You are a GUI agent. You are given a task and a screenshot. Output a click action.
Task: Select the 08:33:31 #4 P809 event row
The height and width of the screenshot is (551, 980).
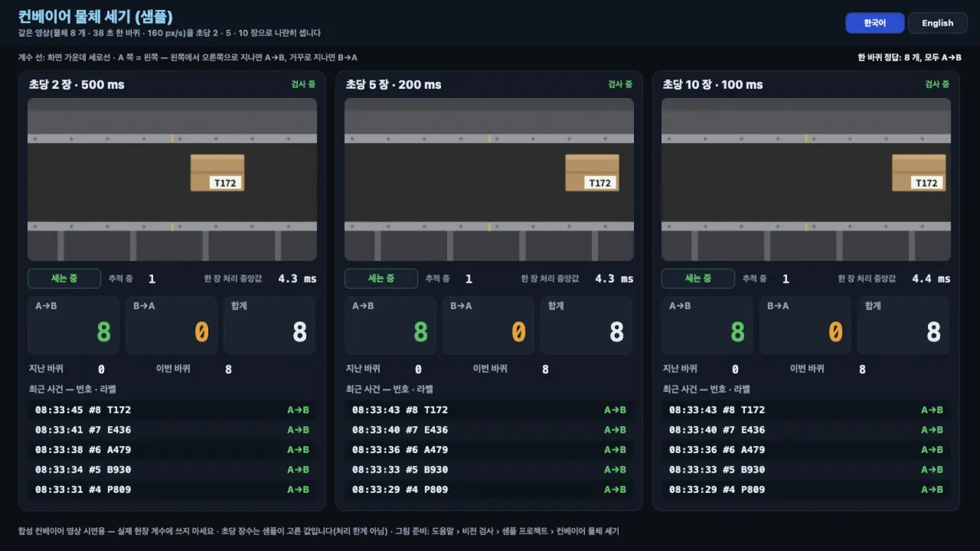point(172,490)
